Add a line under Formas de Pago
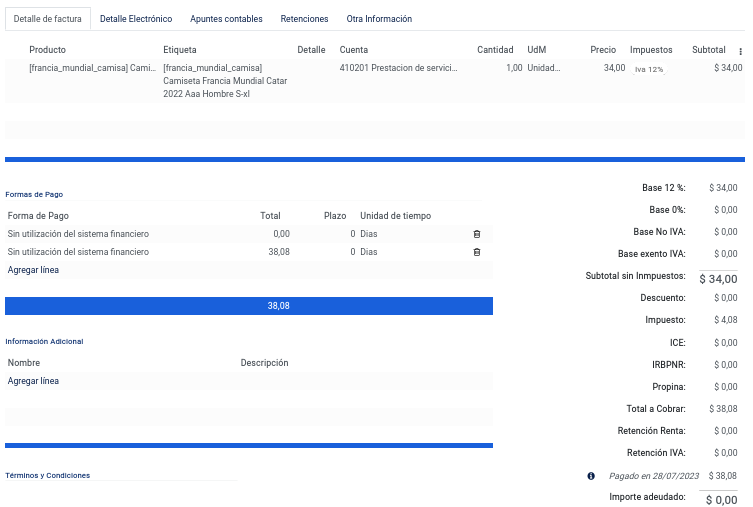 click(x=33, y=270)
